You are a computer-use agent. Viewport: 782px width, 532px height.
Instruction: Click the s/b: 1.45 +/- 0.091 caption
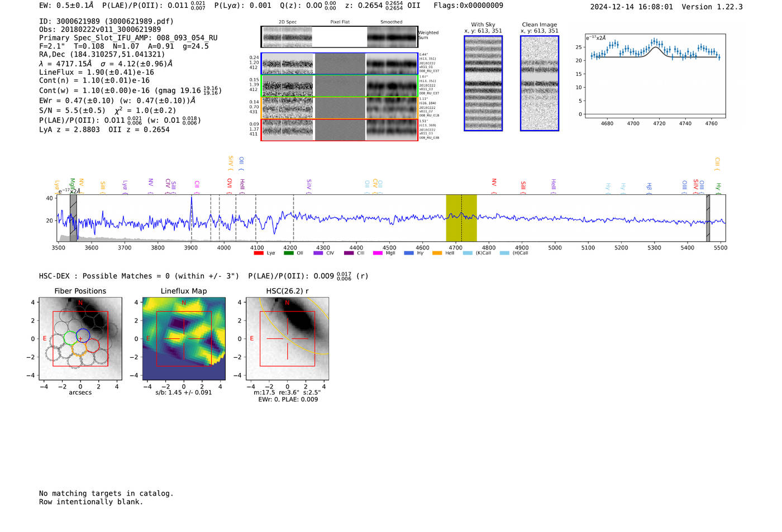click(x=184, y=392)
